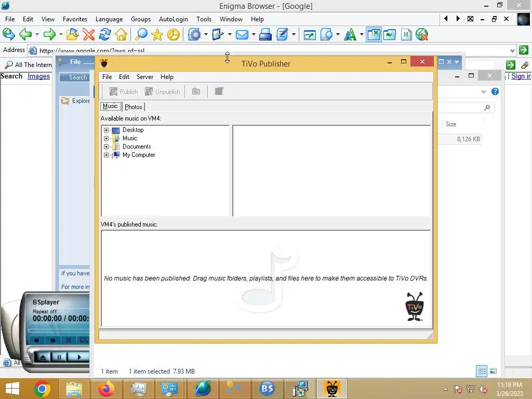Click the Forward arrow in Enigma Browser toolbar
Image resolution: width=532 pixels, height=399 pixels.
click(x=49, y=34)
